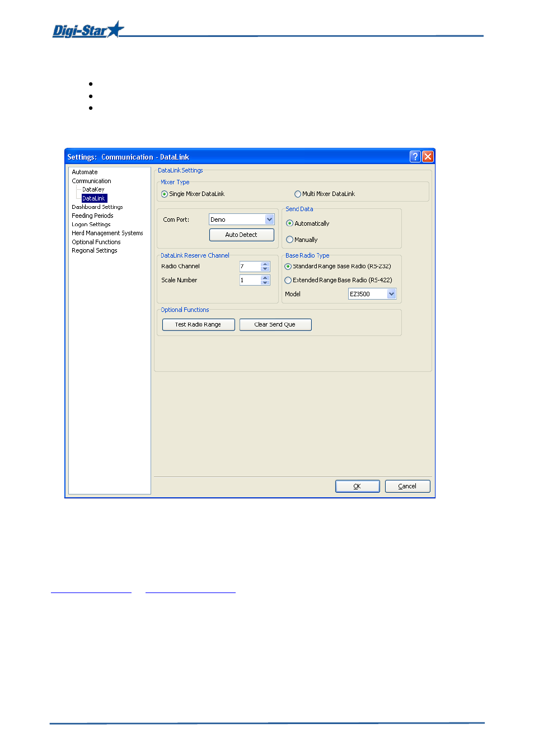Click the Com Port Demo combo box
The width and height of the screenshot is (534, 756).
pyautogui.click(x=241, y=220)
